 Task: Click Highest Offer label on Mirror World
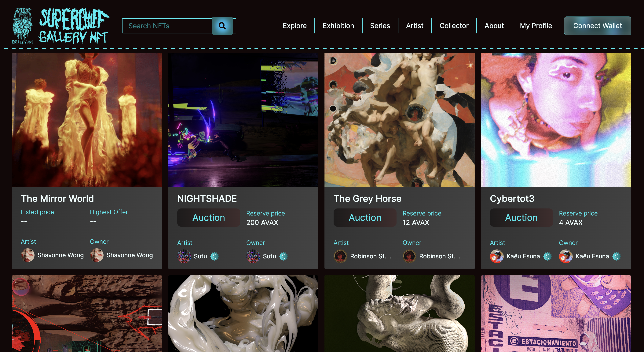pyautogui.click(x=109, y=212)
